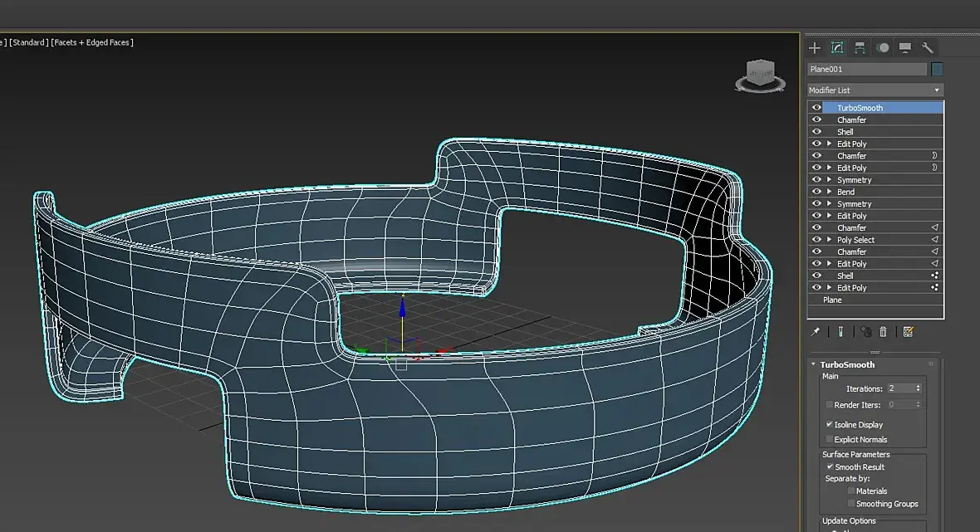Click the panel divider grip below stack tools
The height and width of the screenshot is (532, 980).
(x=875, y=352)
